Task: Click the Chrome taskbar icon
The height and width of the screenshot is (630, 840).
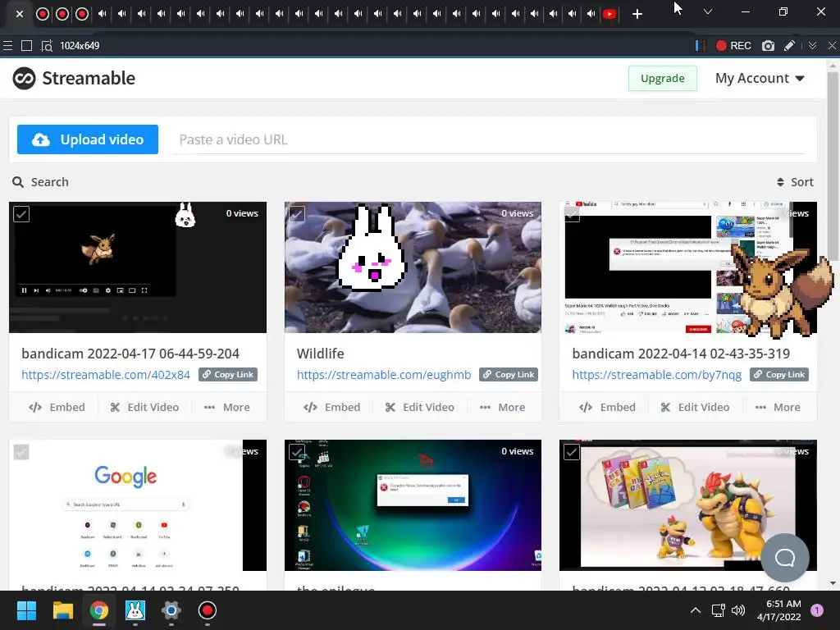Action: coord(98,610)
